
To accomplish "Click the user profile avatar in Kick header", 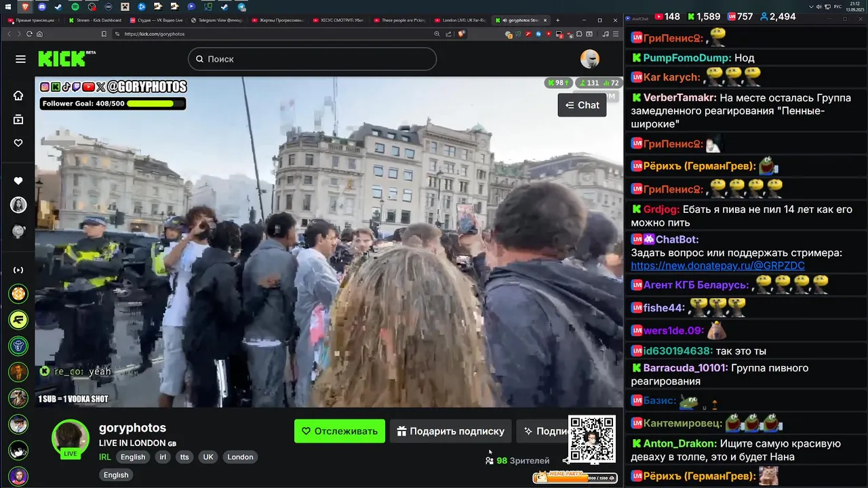I will pyautogui.click(x=590, y=59).
